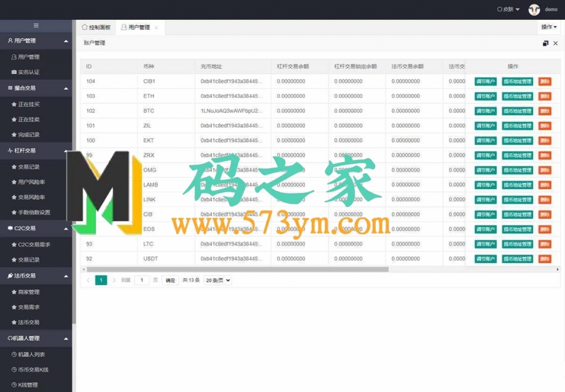Collapse the 法币交易 sidebar group

coord(66,276)
